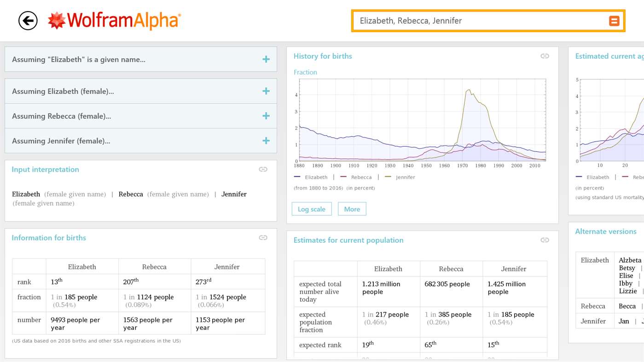Expand the Assuming Elizabeth (female) section
The image size is (644, 362).
coord(266,91)
